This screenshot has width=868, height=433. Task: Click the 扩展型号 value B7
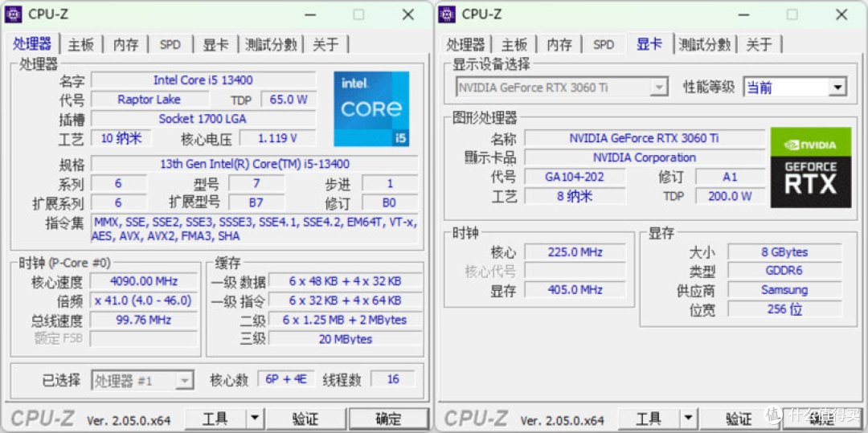point(256,202)
